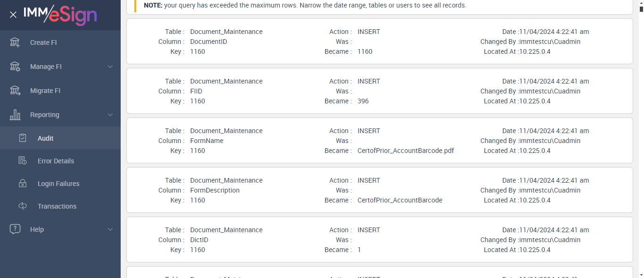The width and height of the screenshot is (644, 278).
Task: Collapse the Reporting section chevron
Action: pyautogui.click(x=110, y=115)
